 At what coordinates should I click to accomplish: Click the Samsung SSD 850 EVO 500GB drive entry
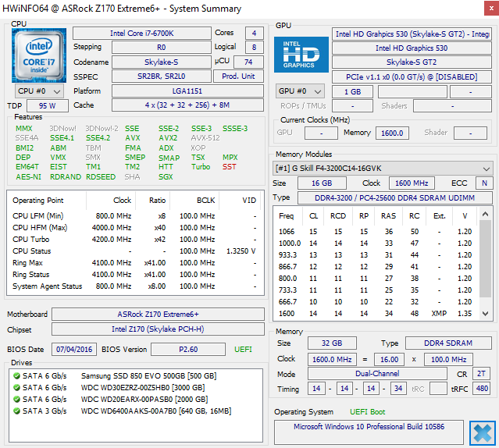click(x=148, y=376)
